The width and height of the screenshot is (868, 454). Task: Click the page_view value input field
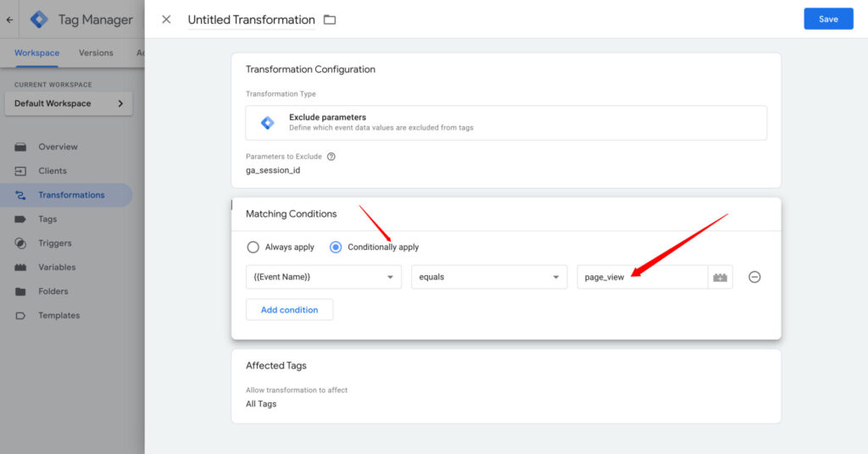pyautogui.click(x=642, y=277)
